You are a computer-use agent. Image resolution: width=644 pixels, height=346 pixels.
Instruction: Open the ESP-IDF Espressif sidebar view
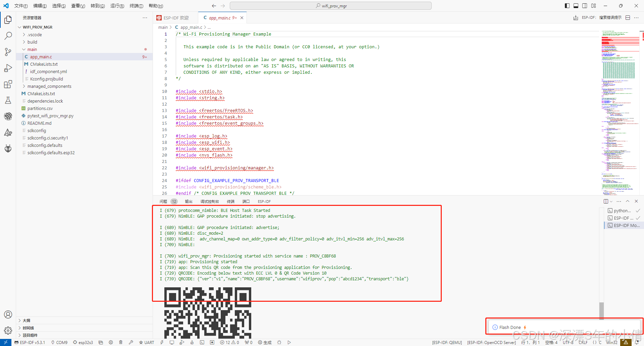(8, 116)
